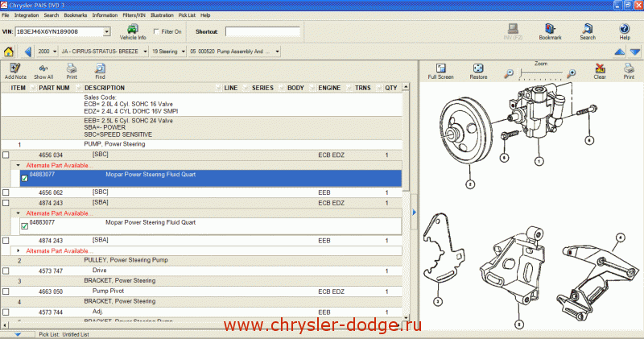Open the VIN dropdown
This screenshot has width=644, height=339.
tap(107, 31)
